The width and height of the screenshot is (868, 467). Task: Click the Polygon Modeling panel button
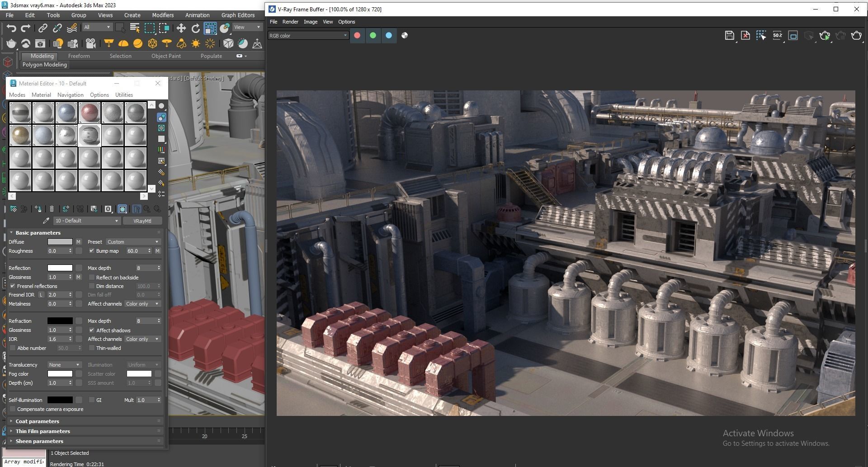[44, 65]
